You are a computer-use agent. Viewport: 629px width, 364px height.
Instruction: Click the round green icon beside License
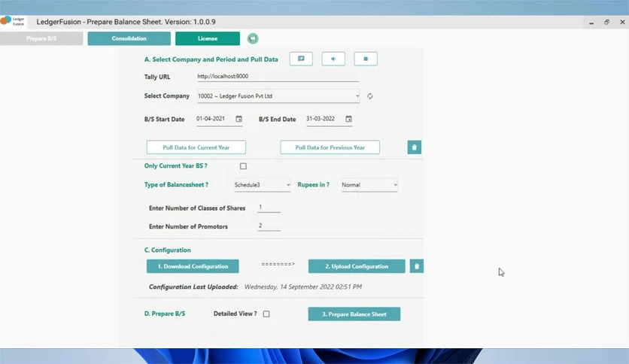tap(253, 38)
